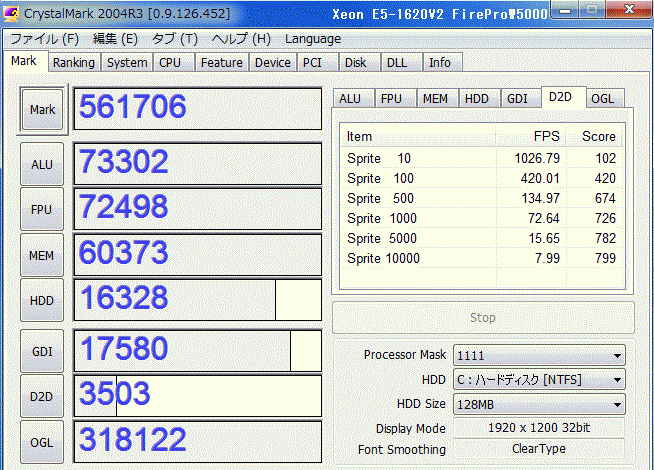Click HDD score 16328 progress bar
Screen dimensions: 654x470
point(198,300)
